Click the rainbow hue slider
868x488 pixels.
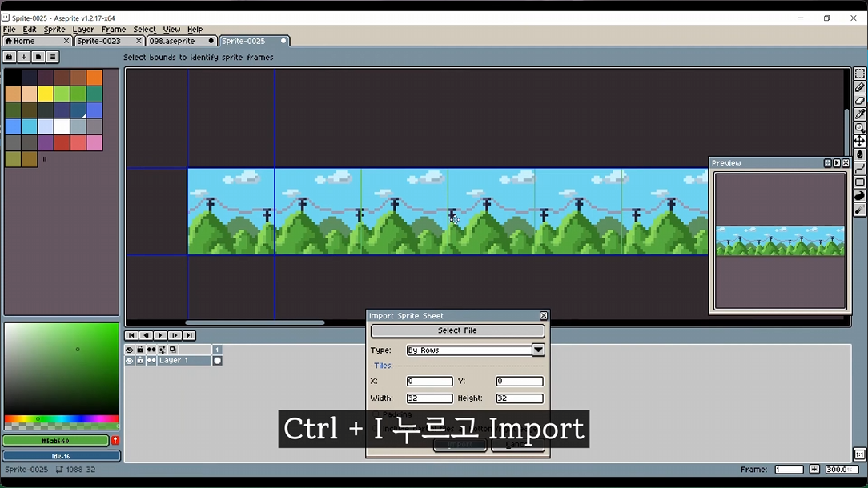pyautogui.click(x=62, y=419)
